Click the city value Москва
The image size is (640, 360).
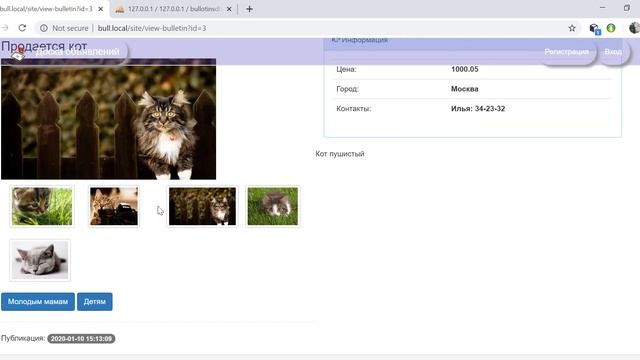click(464, 89)
